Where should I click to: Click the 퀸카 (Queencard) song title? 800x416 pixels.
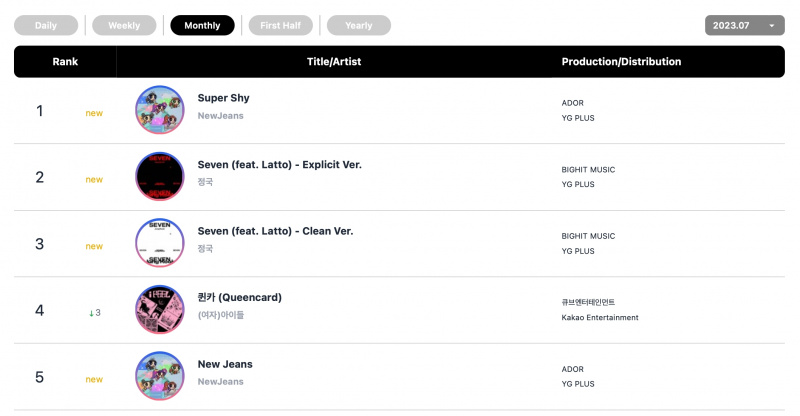click(x=240, y=298)
